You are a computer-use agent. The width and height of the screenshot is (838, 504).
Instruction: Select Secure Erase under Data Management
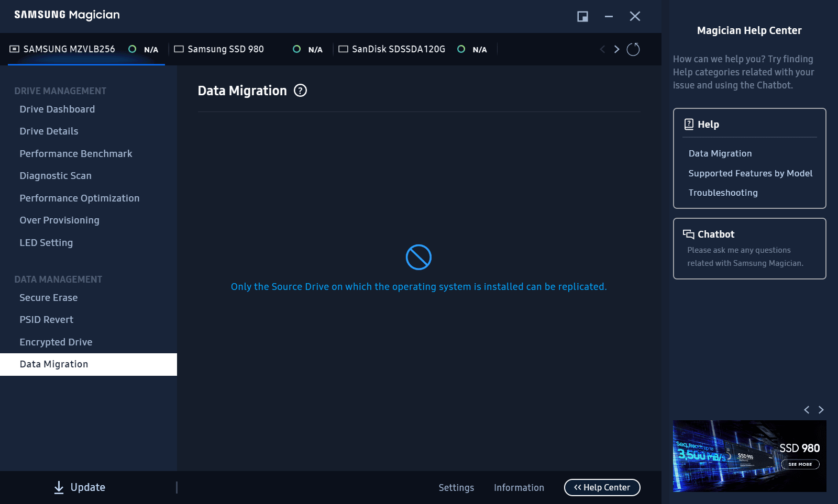(49, 298)
